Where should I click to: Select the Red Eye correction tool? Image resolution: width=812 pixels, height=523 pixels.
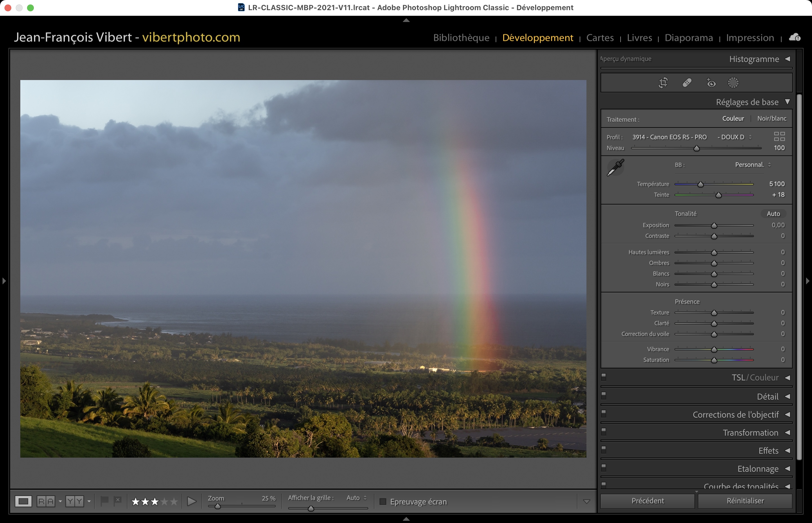[x=711, y=83]
